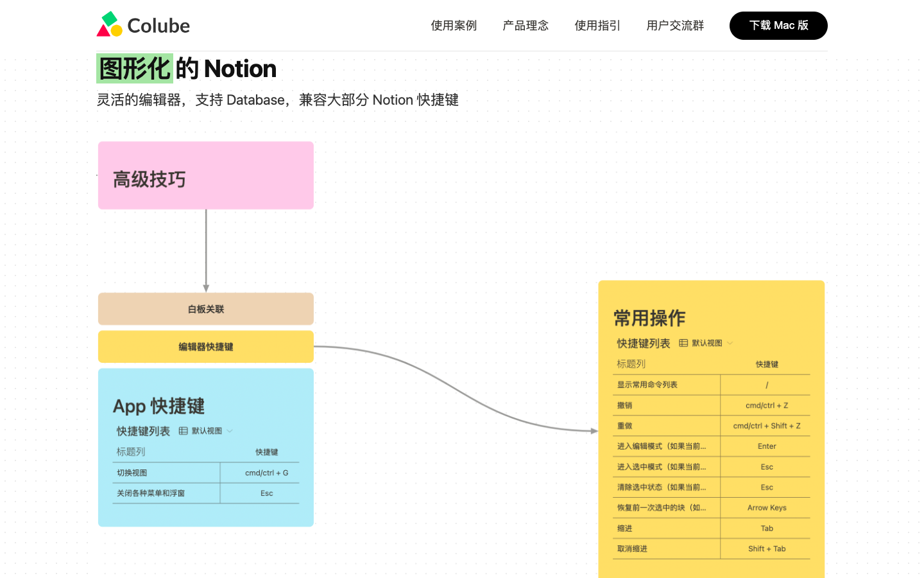The height and width of the screenshot is (578, 924).
Task: Click table view icon in App 快捷键 card
Action: click(184, 431)
